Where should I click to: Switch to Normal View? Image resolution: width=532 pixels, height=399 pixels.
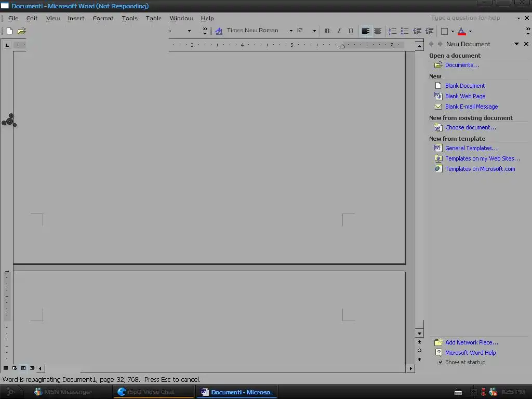tap(6, 368)
